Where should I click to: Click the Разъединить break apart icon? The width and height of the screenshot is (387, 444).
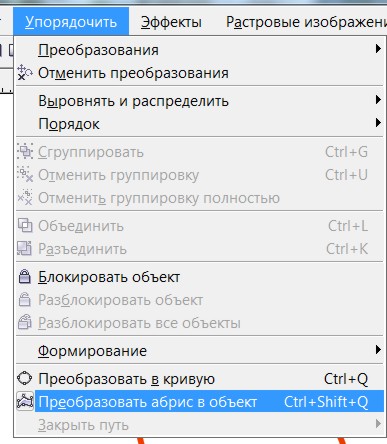pos(25,249)
